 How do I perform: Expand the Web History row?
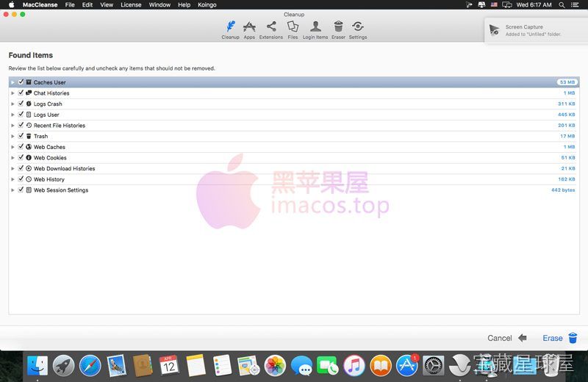(12, 179)
